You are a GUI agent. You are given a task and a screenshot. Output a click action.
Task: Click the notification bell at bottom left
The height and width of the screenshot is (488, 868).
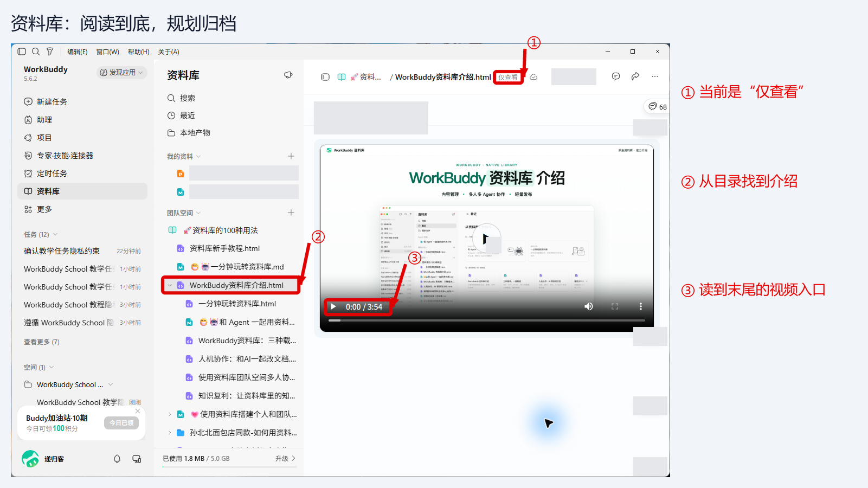(117, 459)
